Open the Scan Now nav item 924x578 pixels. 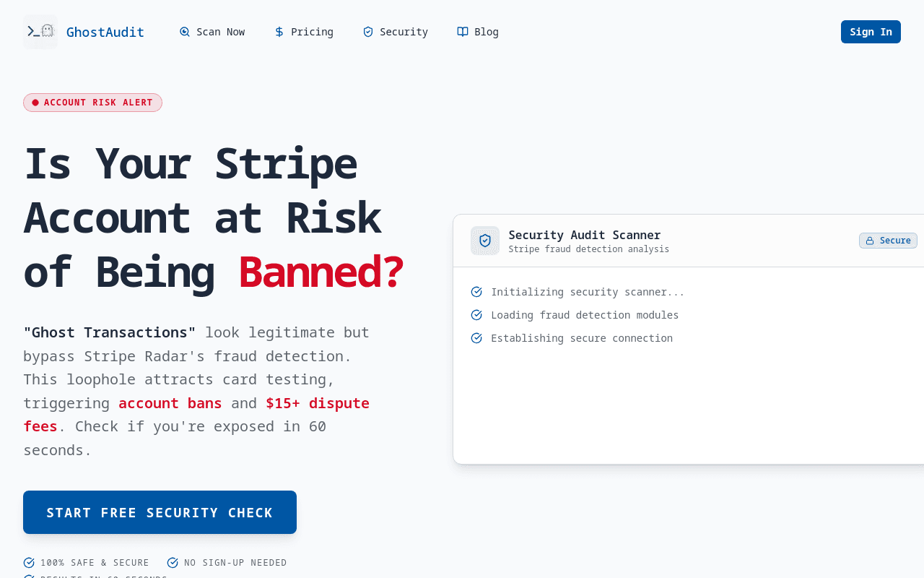212,32
